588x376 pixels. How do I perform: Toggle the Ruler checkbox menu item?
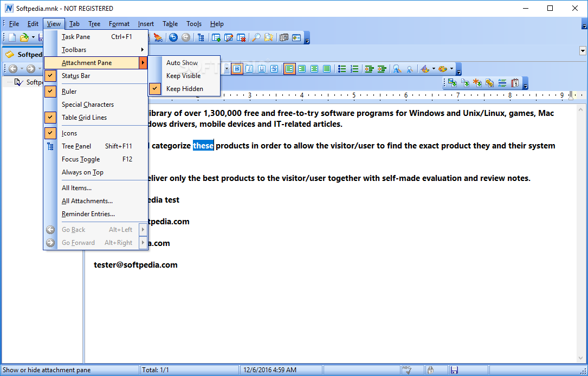pyautogui.click(x=96, y=92)
